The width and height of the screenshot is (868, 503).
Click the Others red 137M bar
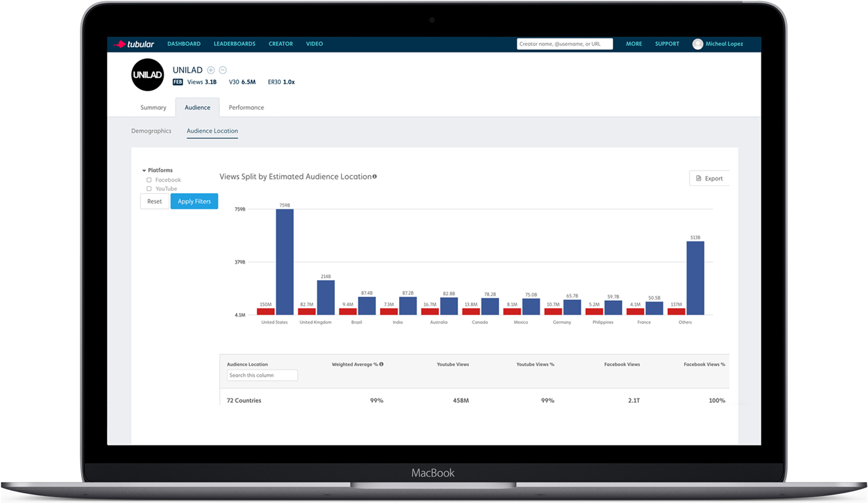(676, 312)
